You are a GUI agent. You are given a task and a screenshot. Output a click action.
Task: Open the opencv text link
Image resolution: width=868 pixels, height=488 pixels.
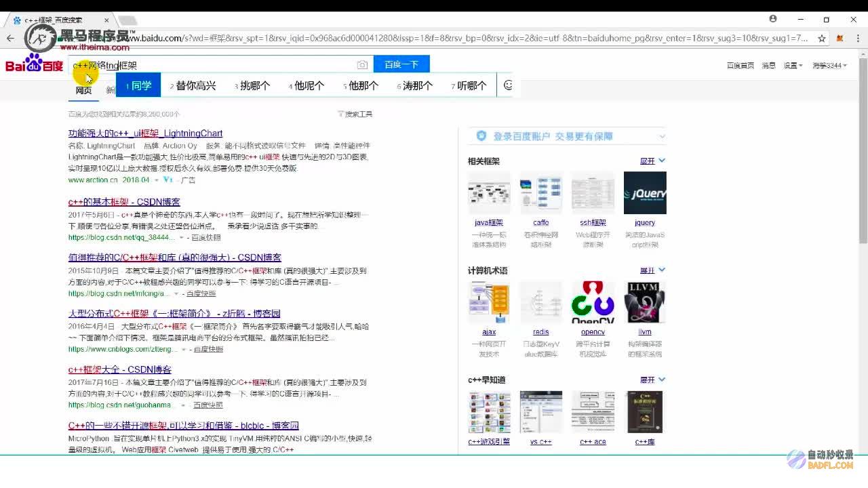593,332
